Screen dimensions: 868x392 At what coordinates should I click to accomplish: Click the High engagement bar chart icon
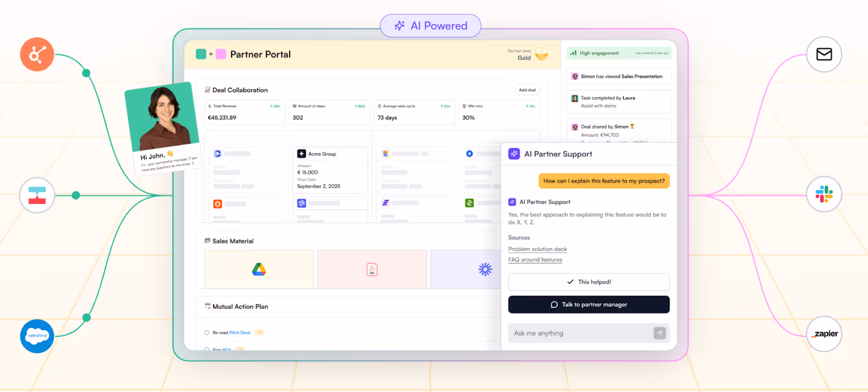click(x=573, y=53)
